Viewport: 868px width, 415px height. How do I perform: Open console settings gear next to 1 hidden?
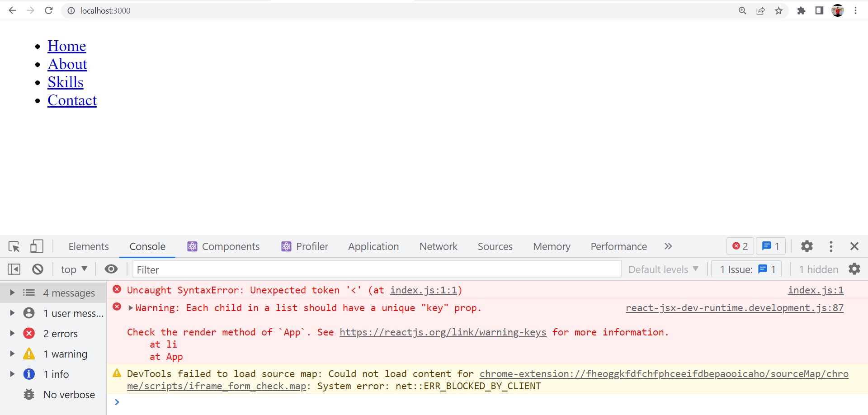(854, 269)
